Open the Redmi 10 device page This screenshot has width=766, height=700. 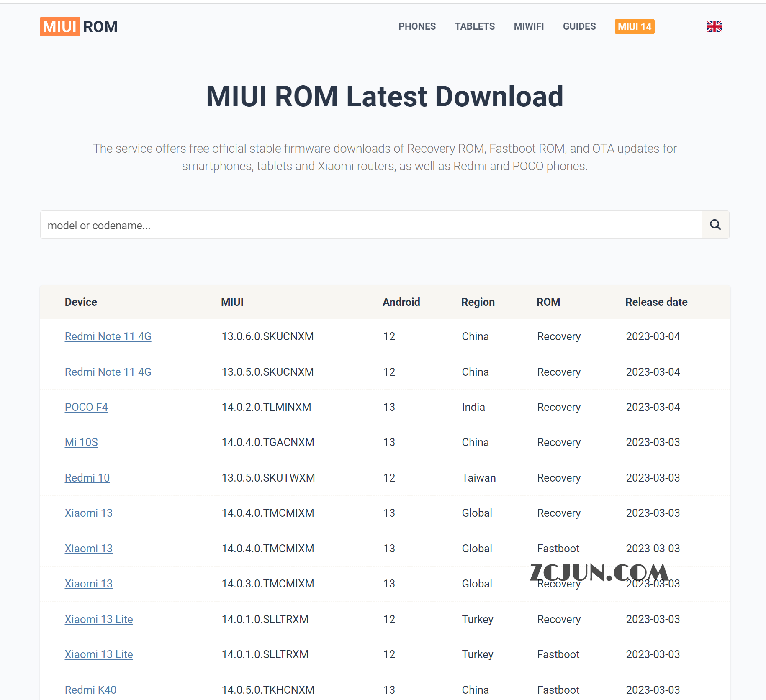tap(87, 478)
